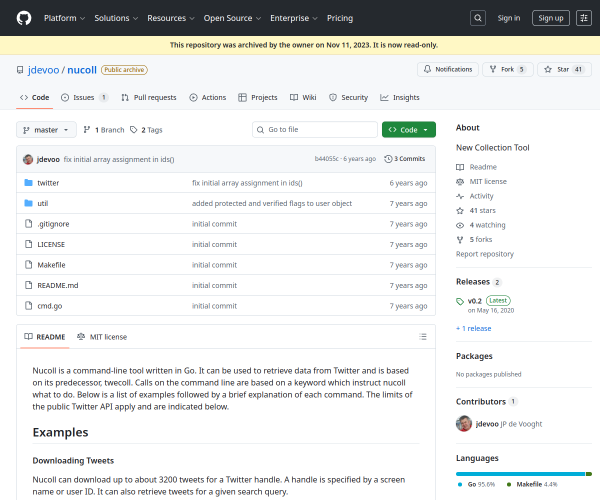Image resolution: width=600 pixels, height=500 pixels.
Task: Open the + 1 release link
Action: [473, 329]
